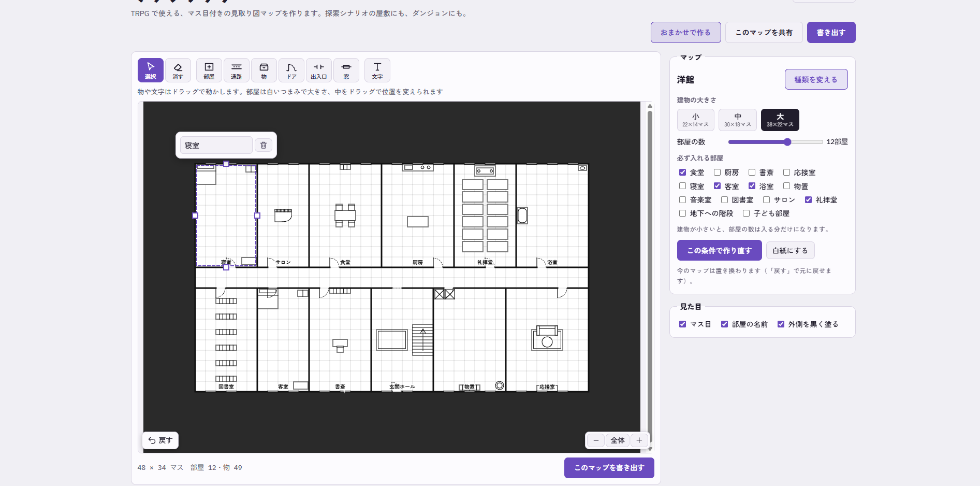Activate the 通路 corridor tool
Image resolution: width=980 pixels, height=486 pixels.
coord(237,70)
